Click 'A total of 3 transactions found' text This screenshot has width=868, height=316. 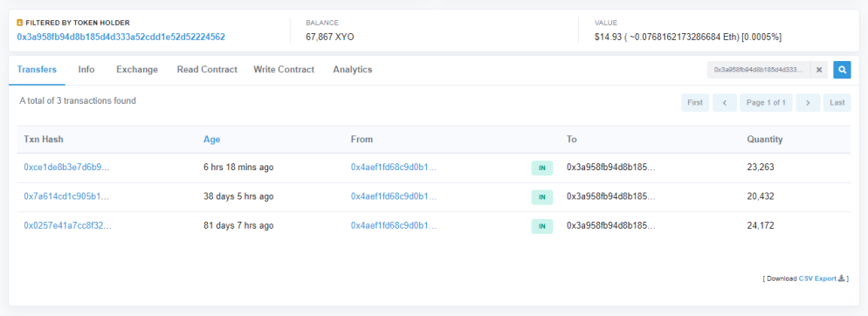point(78,100)
